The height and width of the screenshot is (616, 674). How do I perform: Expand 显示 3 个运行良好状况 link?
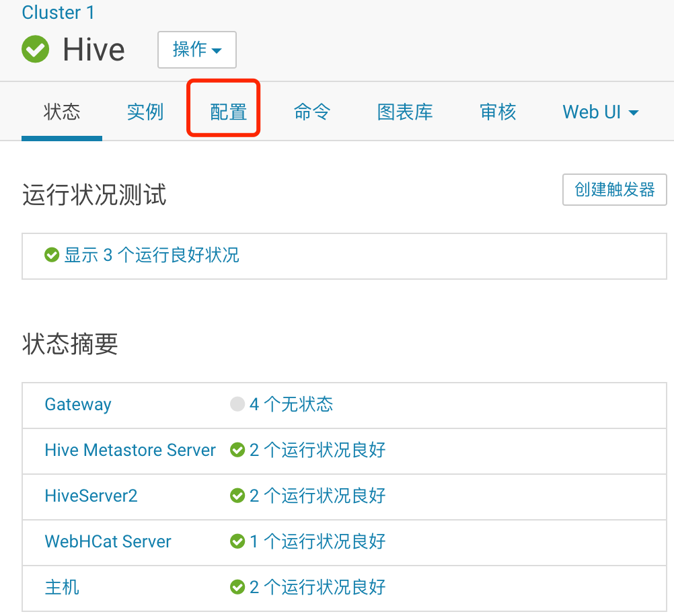(151, 255)
